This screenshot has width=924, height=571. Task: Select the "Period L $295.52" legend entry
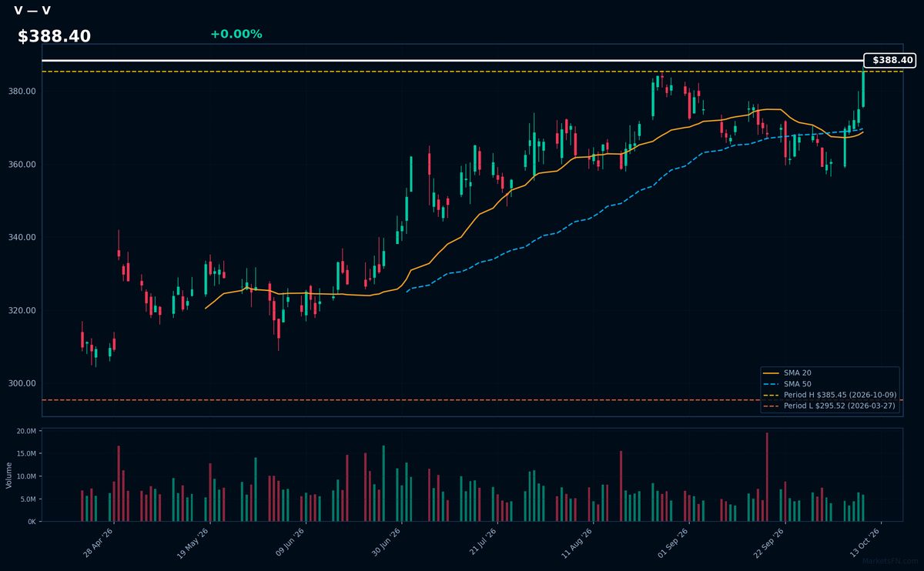[x=830, y=406]
